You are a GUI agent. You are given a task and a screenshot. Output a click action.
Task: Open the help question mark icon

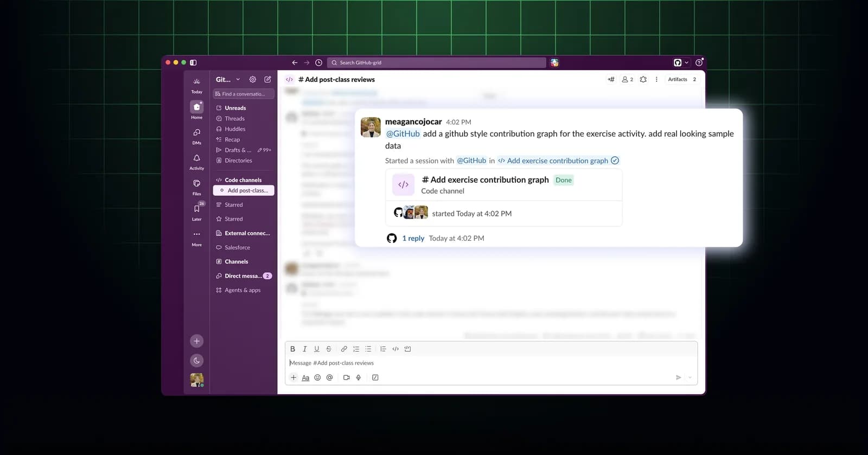[x=699, y=62]
